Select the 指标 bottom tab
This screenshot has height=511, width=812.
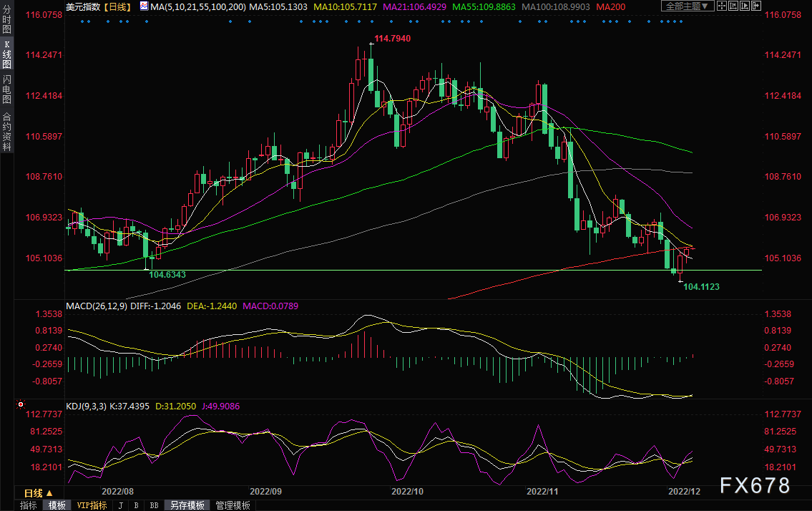coord(29,505)
